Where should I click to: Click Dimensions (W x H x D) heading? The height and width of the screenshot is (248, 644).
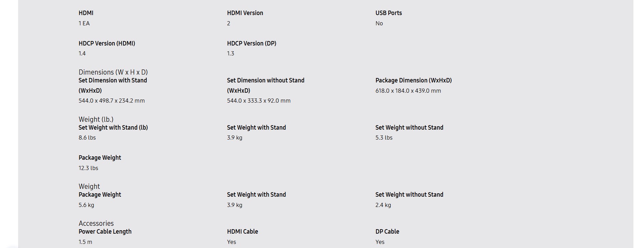[x=113, y=72]
